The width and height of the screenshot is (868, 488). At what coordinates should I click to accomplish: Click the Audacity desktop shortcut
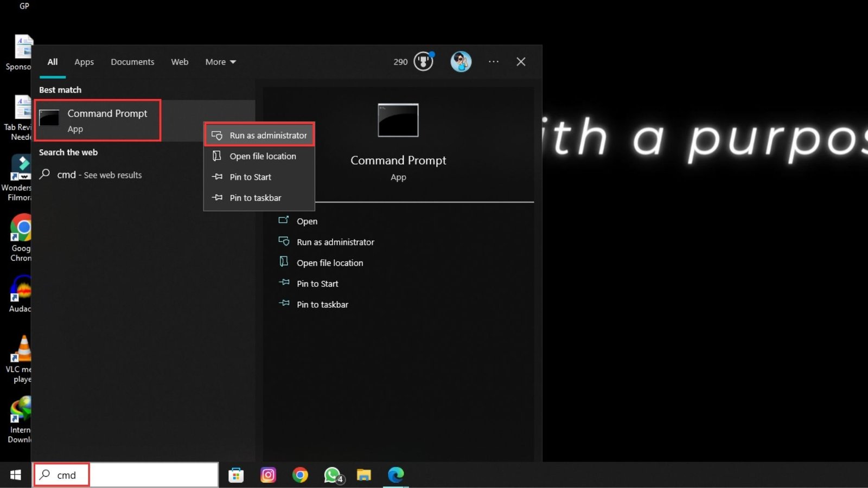pyautogui.click(x=20, y=294)
